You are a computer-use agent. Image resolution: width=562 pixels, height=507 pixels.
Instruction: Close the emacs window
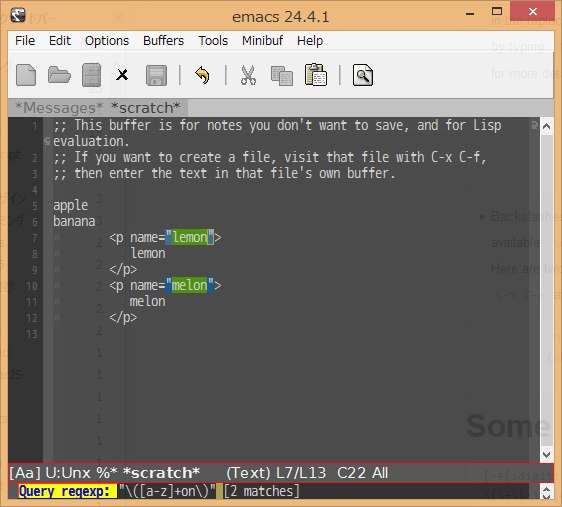pos(533,12)
